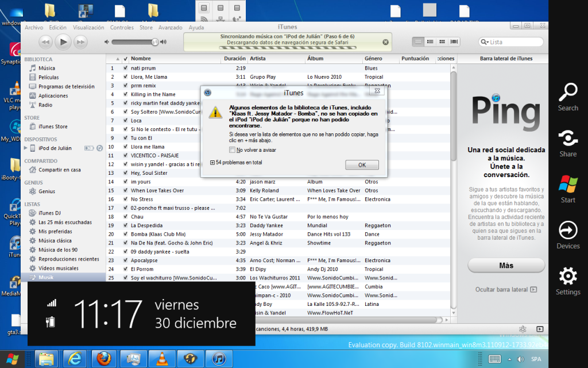Open the Avanzado menu
Viewport: 588px width, 368px height.
[170, 27]
